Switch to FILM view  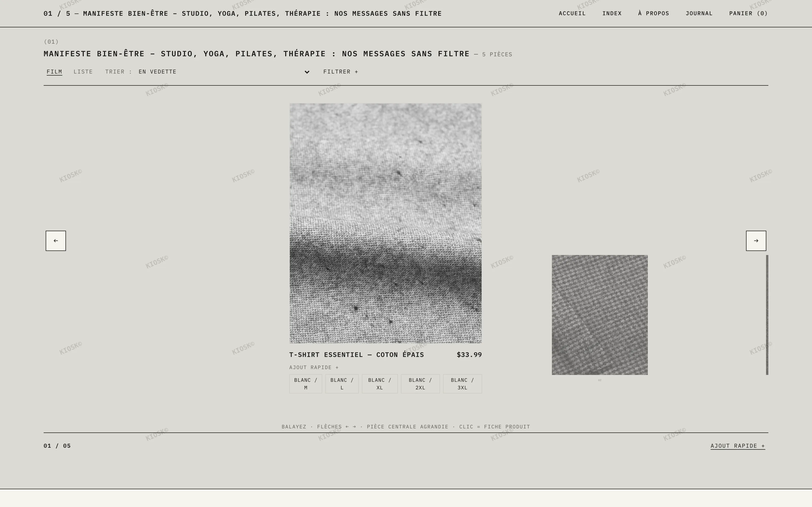54,72
